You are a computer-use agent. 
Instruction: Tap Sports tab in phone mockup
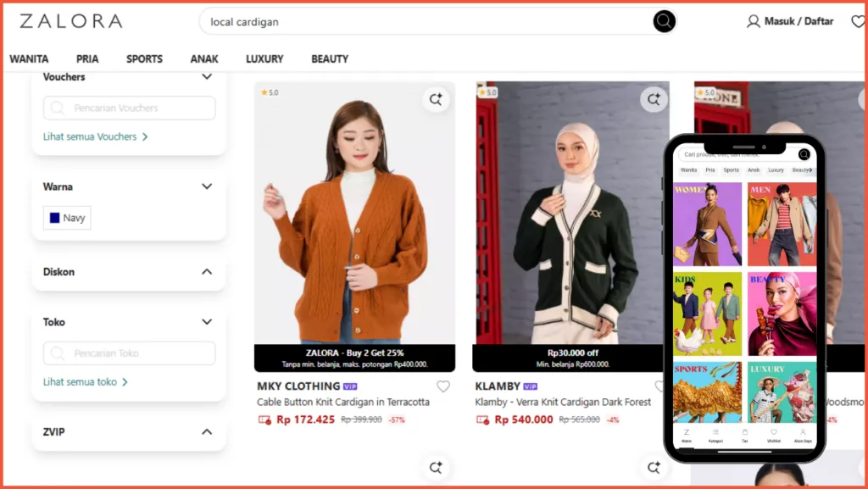pos(732,170)
